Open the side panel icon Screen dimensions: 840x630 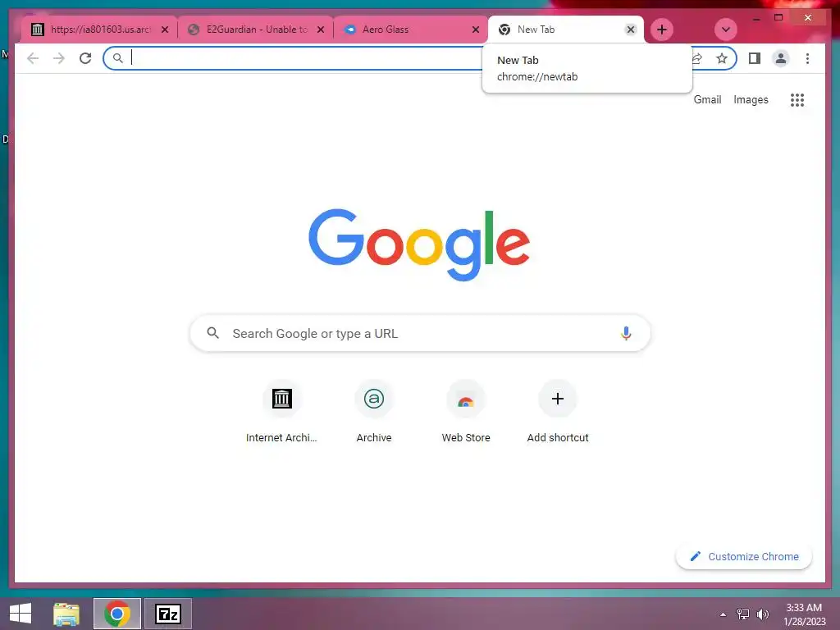click(755, 58)
